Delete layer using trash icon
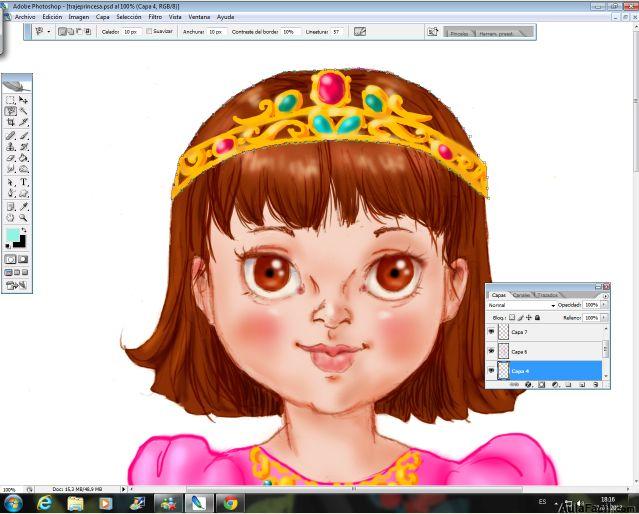Image resolution: width=639 pixels, height=514 pixels. 596,384
